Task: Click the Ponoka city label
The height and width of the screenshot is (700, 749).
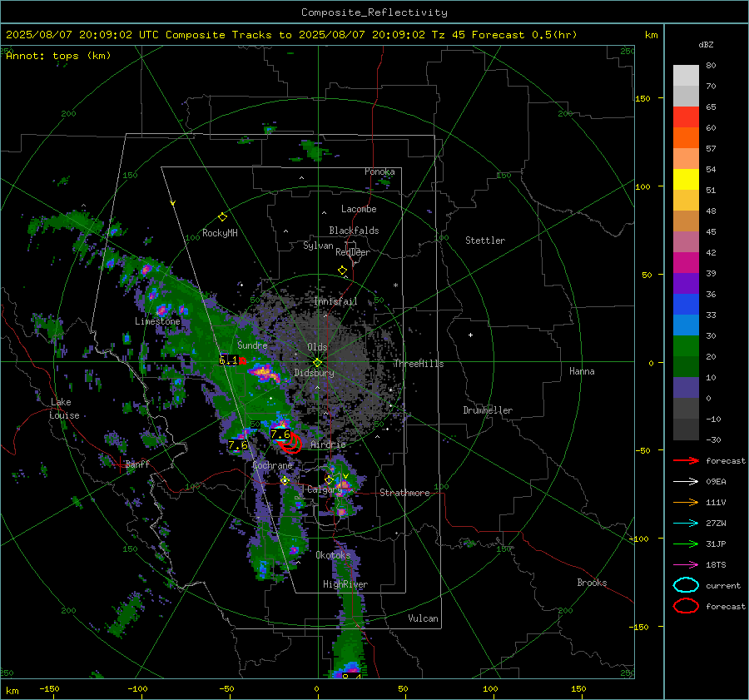Action: [379, 171]
